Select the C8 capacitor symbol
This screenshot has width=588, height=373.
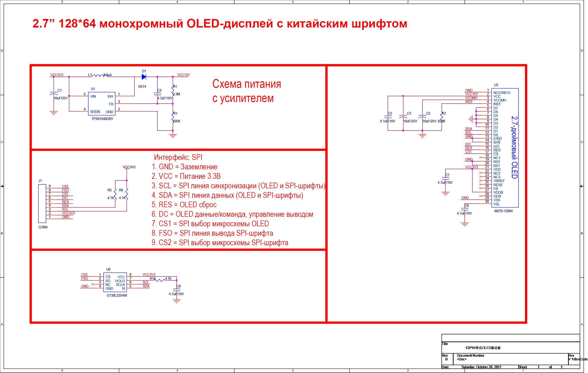[x=177, y=290]
